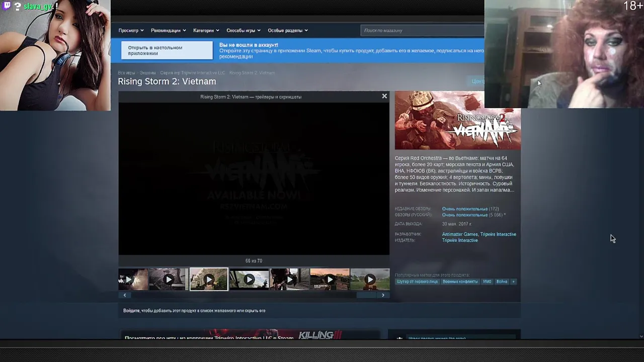Select the highlighted currently selected media thumbnail

209,280
